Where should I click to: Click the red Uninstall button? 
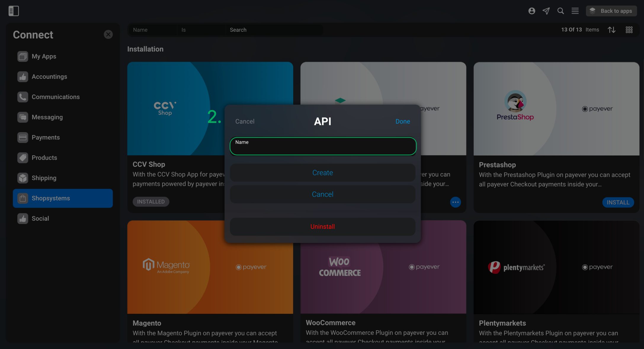click(x=323, y=227)
